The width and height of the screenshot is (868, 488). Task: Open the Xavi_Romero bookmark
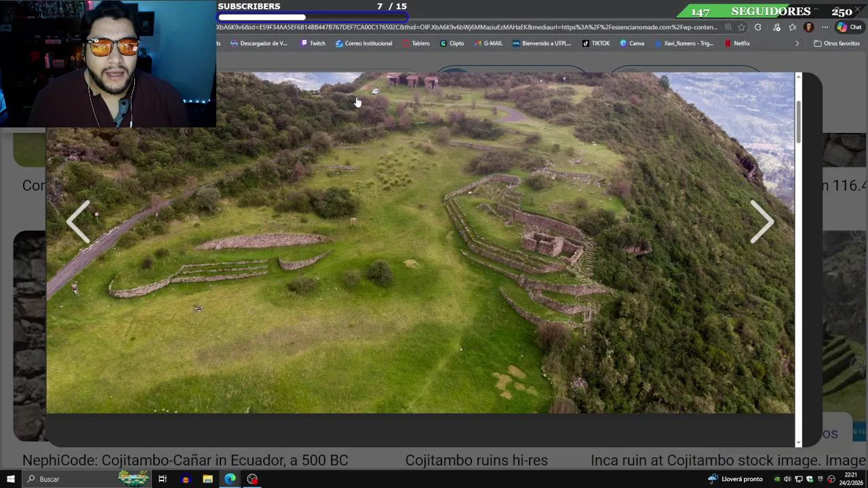pos(684,43)
